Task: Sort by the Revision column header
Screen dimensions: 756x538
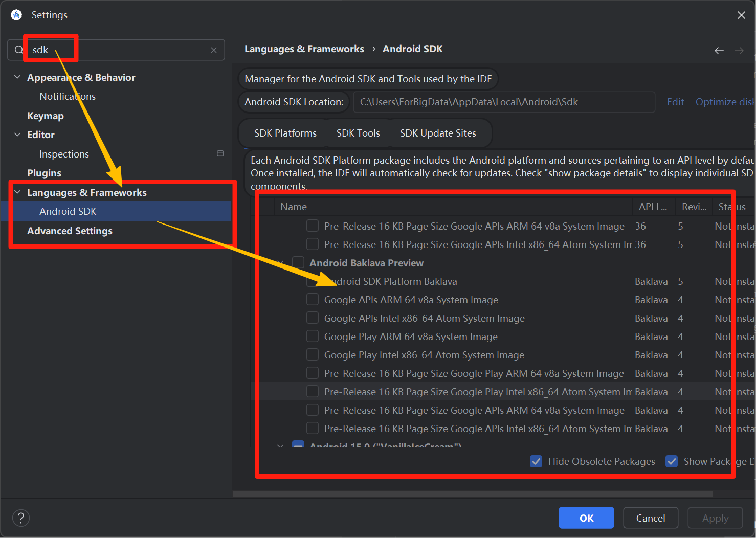Action: point(694,207)
